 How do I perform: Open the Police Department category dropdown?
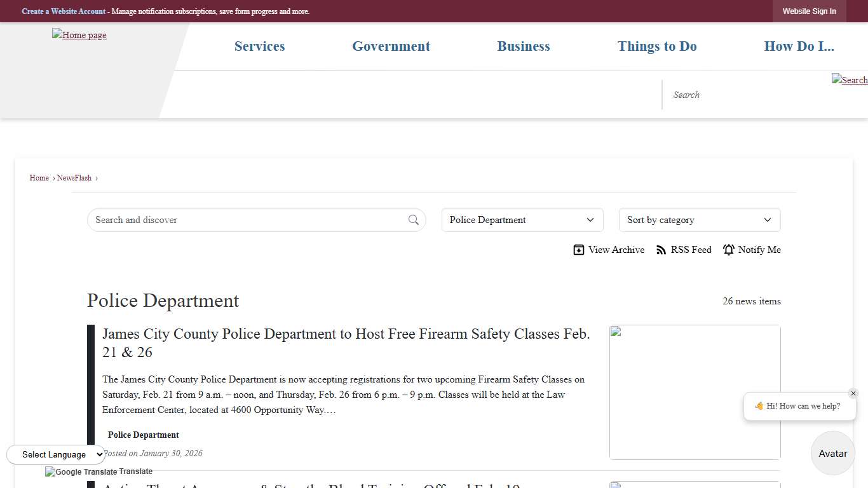[x=522, y=220]
